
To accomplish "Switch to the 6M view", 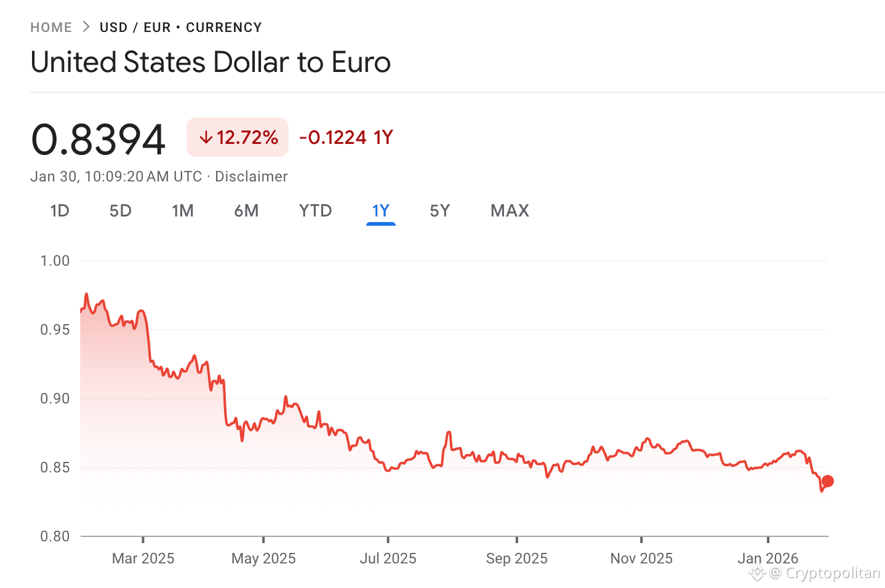I will [x=246, y=210].
